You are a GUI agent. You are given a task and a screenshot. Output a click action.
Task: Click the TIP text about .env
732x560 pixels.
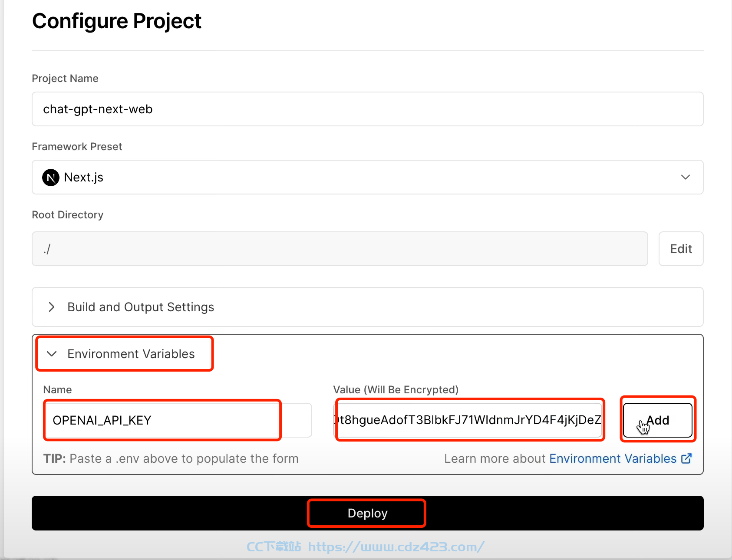(x=171, y=458)
